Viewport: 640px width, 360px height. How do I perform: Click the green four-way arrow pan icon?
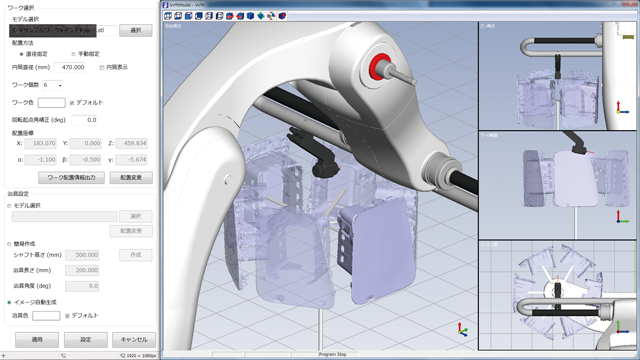point(260,16)
